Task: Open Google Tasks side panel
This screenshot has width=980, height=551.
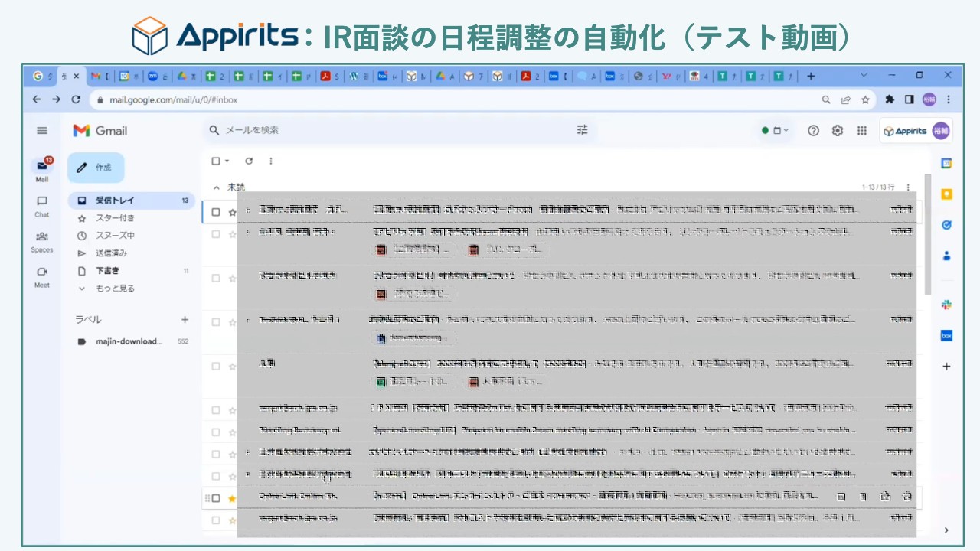Action: 946,225
